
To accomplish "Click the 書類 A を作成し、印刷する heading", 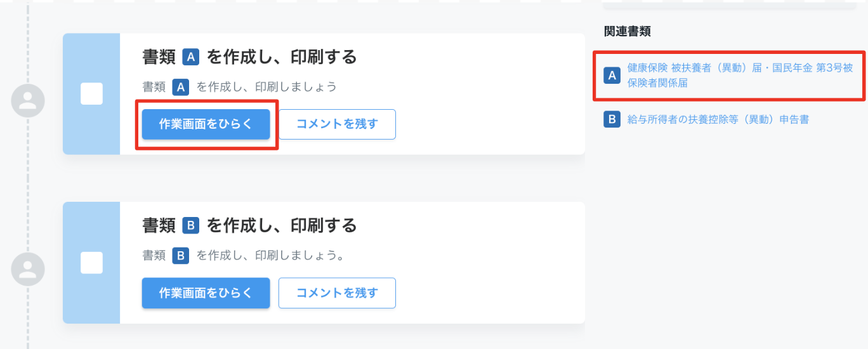I will 249,58.
